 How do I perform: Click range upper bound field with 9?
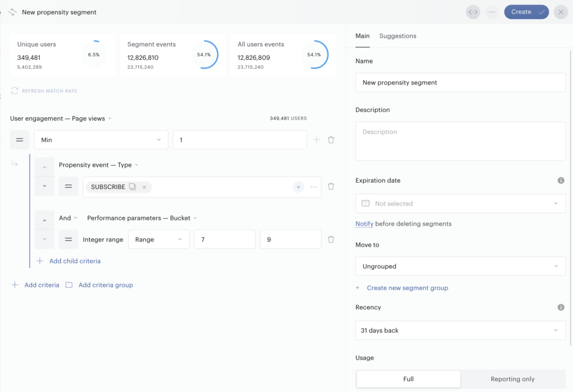290,239
